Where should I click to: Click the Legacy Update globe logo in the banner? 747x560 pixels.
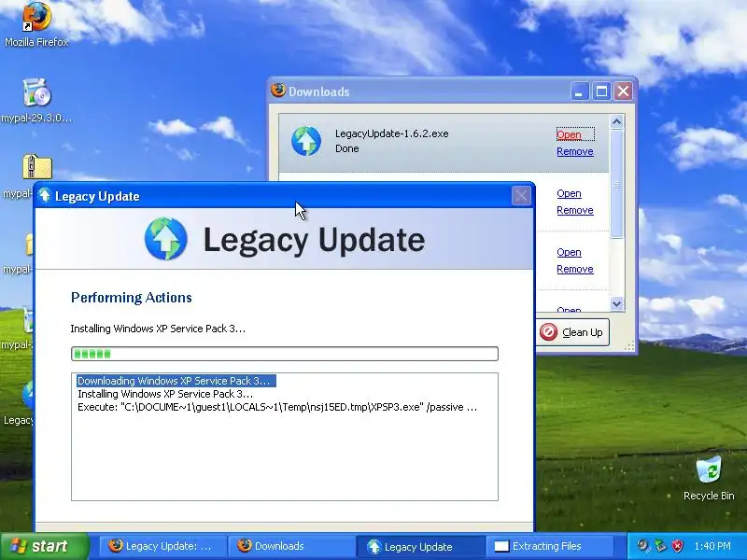(x=166, y=239)
